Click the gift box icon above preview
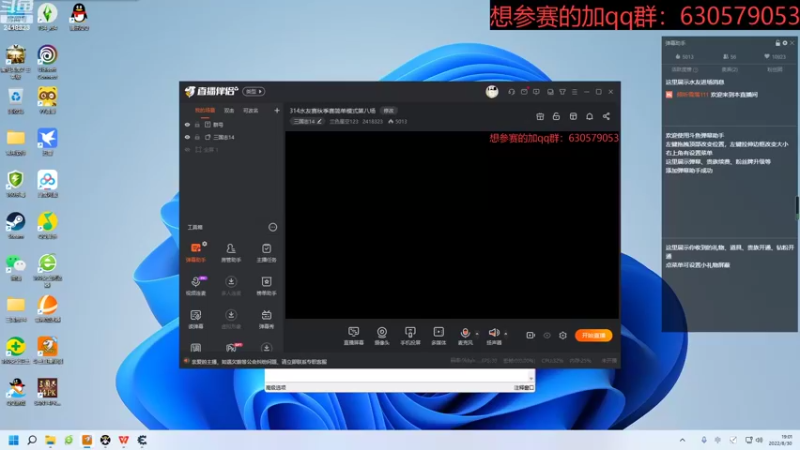The image size is (800, 450). [x=540, y=116]
